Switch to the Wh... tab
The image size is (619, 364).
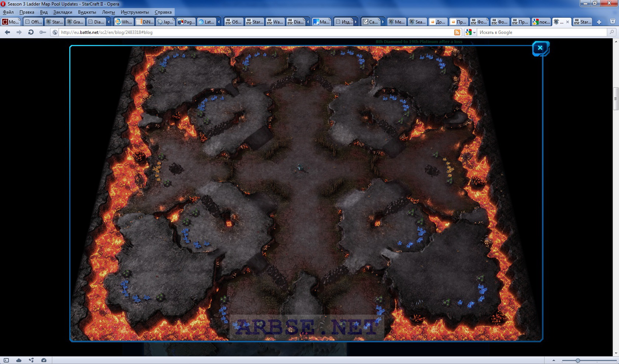click(123, 22)
